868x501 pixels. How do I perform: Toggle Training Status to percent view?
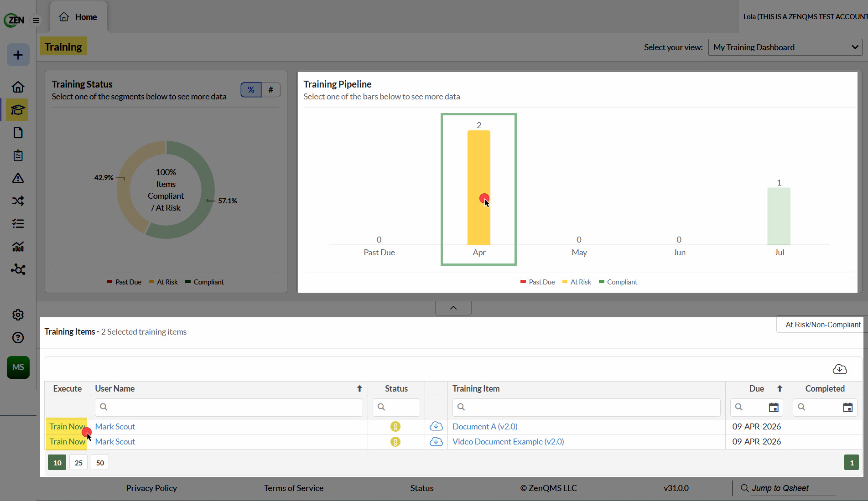click(x=251, y=90)
